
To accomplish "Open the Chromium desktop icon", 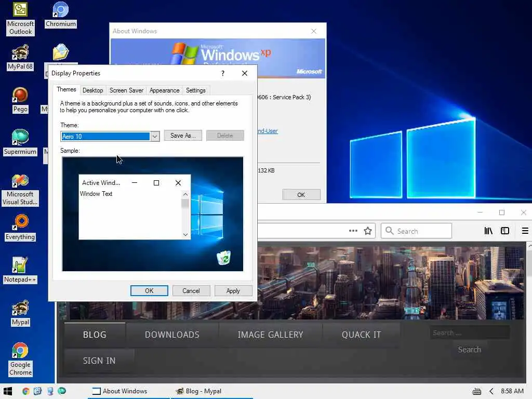I will (61, 15).
